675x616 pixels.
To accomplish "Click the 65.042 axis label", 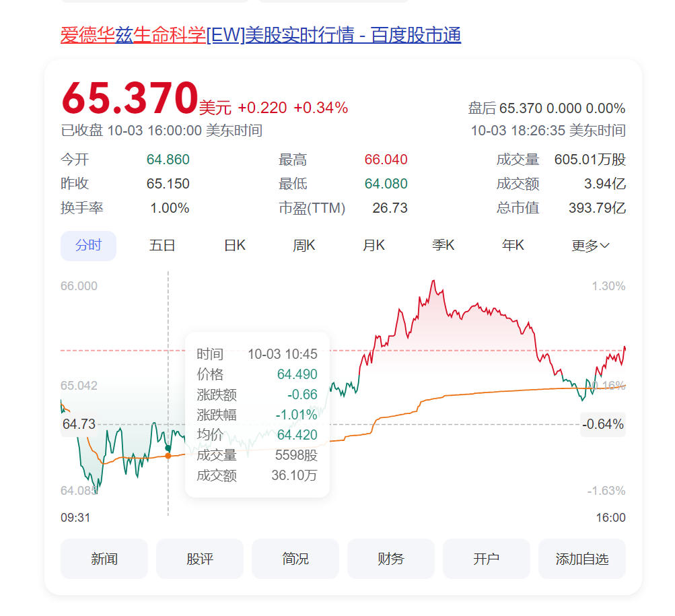I will [79, 386].
